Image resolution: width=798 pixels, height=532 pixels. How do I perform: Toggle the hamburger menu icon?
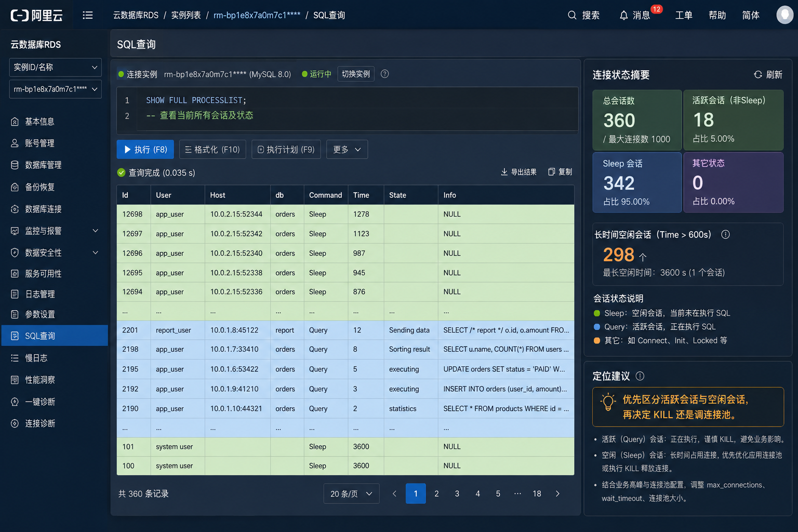[88, 15]
